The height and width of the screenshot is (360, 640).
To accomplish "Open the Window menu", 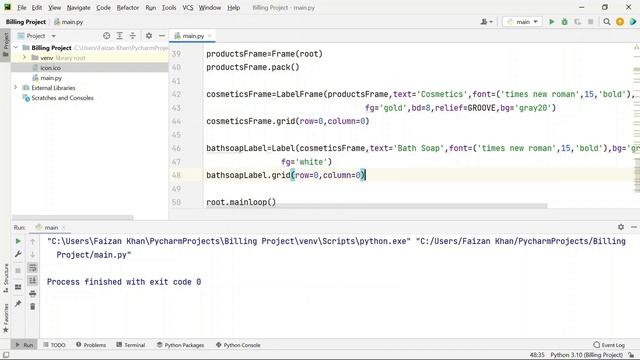I will 210,7.
